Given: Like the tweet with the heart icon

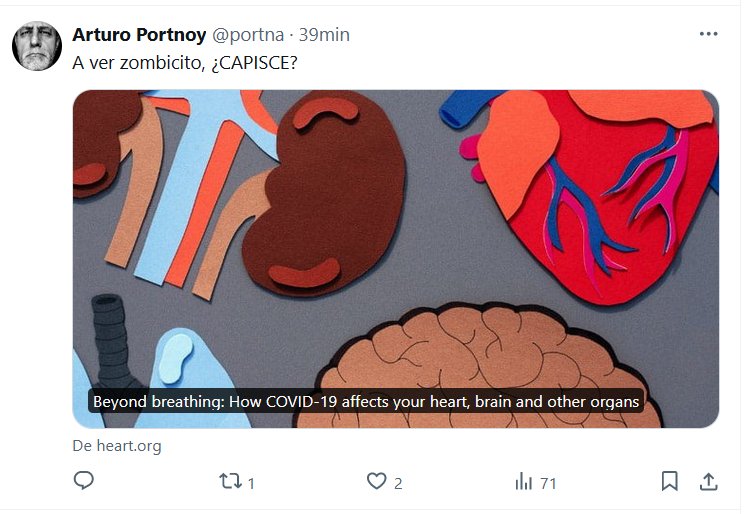Looking at the screenshot, I should pos(376,482).
